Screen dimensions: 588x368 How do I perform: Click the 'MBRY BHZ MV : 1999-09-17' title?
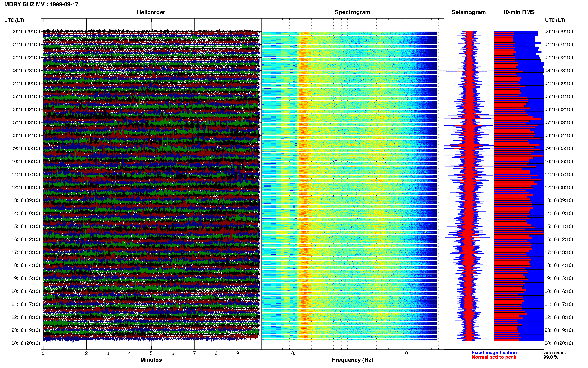point(41,4)
